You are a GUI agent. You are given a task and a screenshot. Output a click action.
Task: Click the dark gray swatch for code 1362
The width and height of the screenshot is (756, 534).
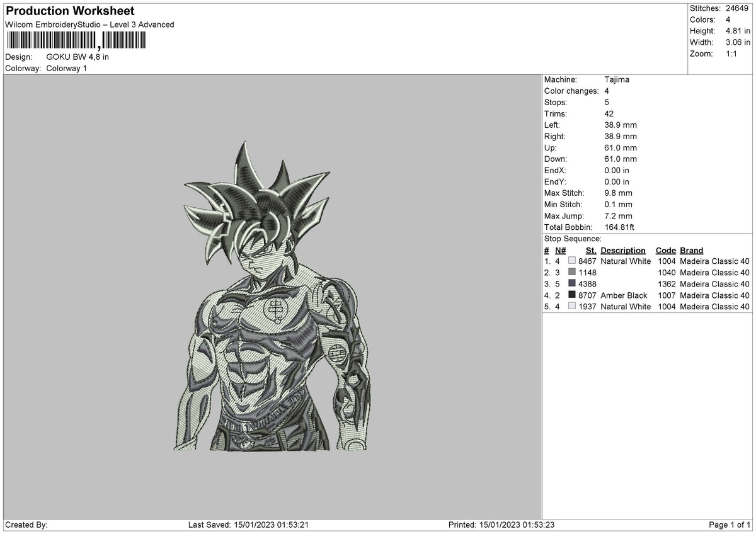(571, 283)
